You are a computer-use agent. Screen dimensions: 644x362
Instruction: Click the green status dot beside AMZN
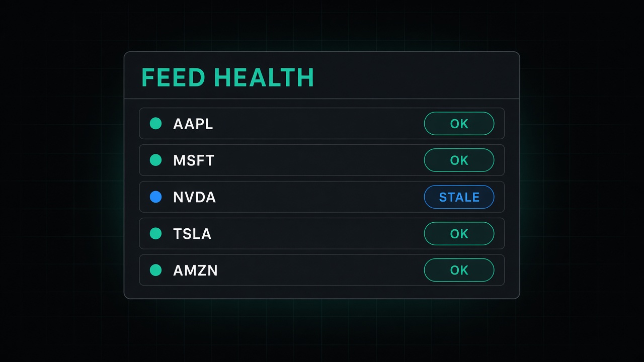point(156,270)
